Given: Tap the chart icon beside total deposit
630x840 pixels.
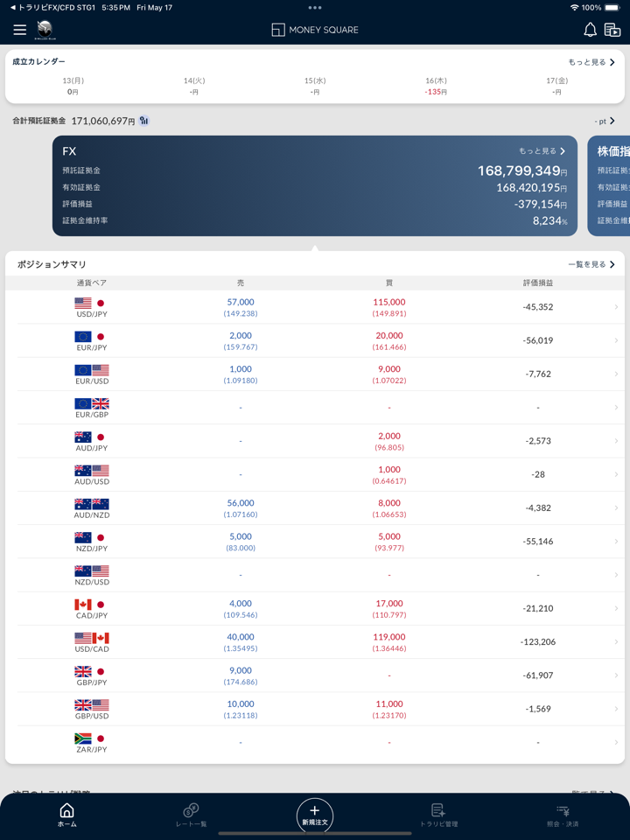Looking at the screenshot, I should pyautogui.click(x=144, y=121).
